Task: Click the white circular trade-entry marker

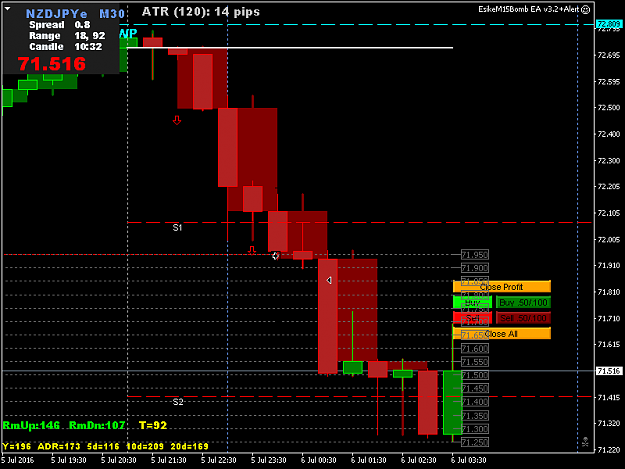Action: point(275,255)
